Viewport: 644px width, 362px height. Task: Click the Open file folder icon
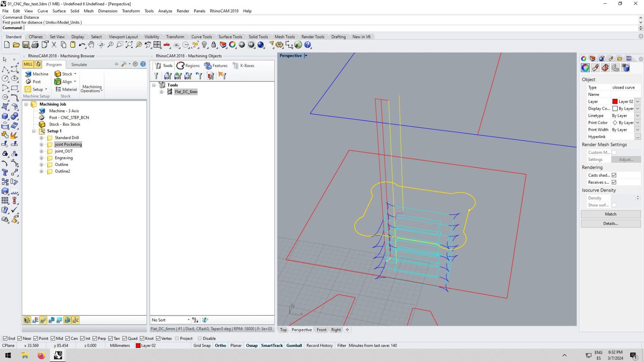16,45
